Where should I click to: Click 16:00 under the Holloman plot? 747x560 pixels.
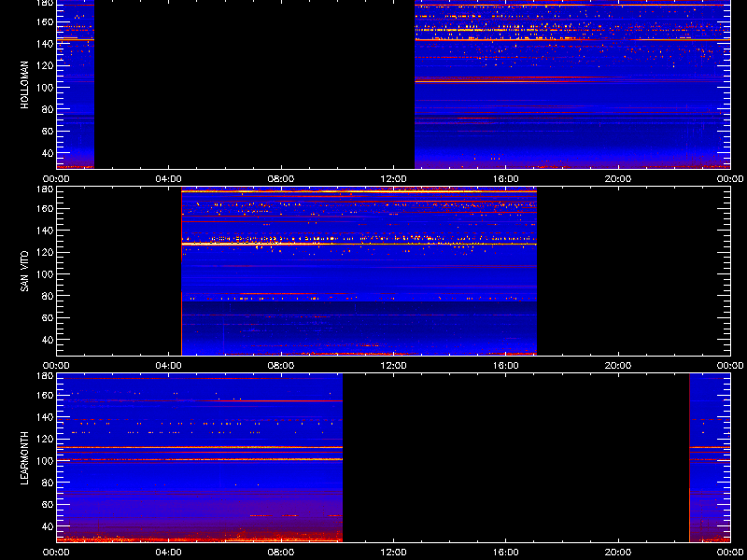[x=505, y=179]
